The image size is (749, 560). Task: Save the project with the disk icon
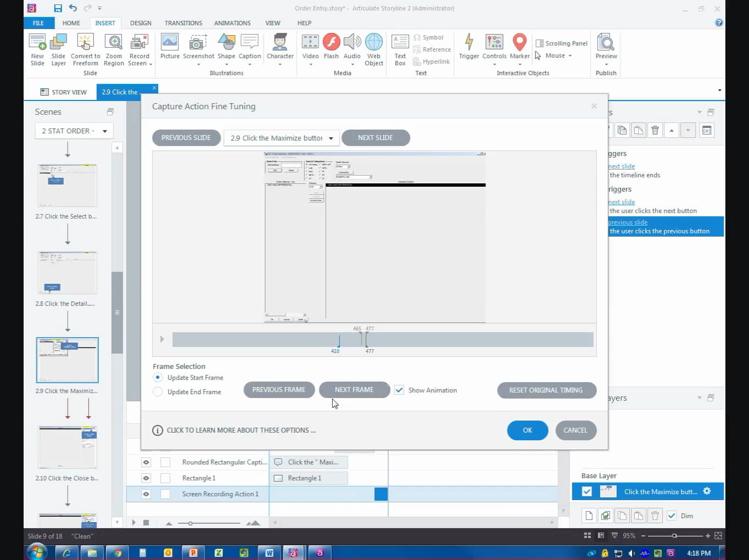pos(58,8)
